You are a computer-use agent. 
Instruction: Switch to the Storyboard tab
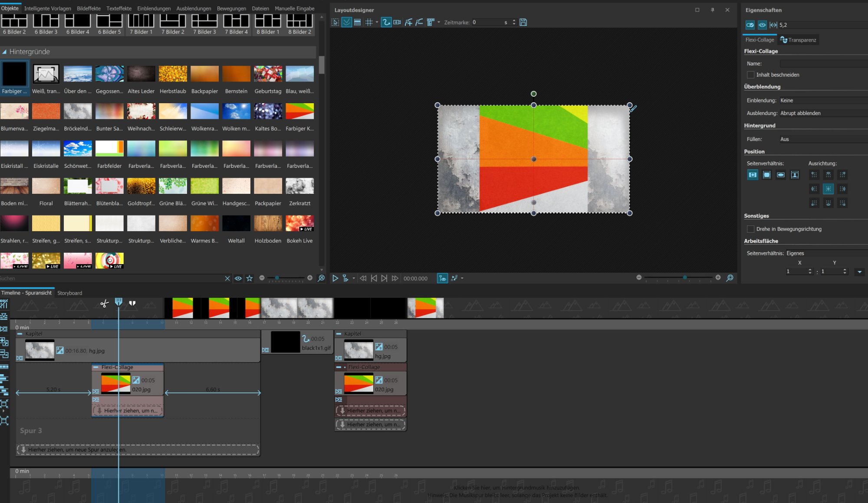69,293
